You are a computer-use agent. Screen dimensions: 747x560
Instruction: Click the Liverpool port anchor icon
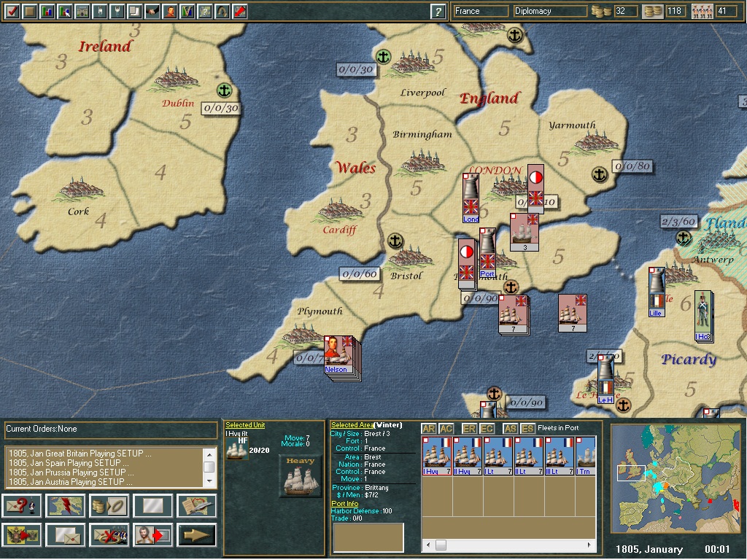point(383,57)
